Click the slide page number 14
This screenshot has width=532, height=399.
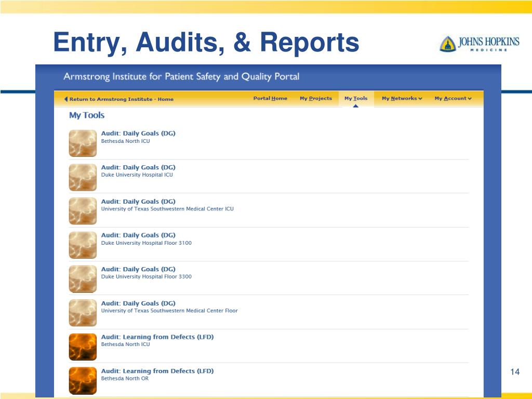(515, 372)
